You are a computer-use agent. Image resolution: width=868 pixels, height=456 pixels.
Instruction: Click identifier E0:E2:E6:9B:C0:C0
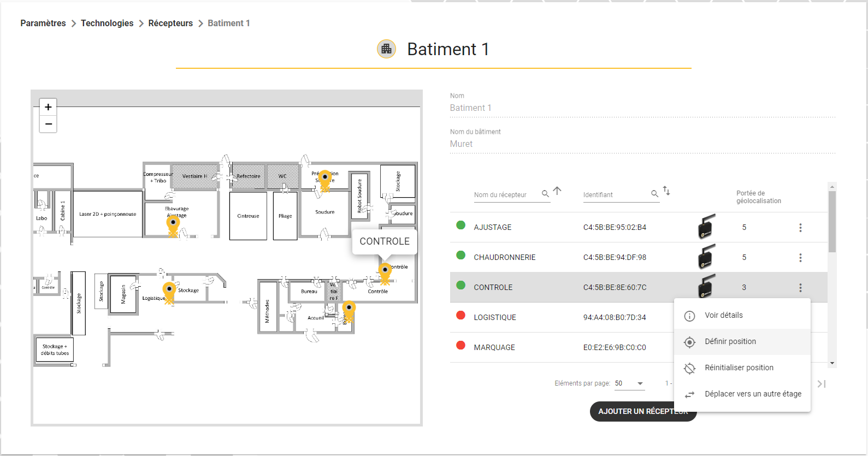(x=615, y=347)
